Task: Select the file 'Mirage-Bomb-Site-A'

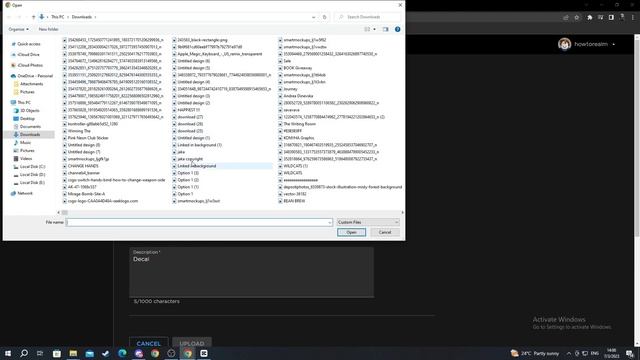Action: (x=86, y=194)
